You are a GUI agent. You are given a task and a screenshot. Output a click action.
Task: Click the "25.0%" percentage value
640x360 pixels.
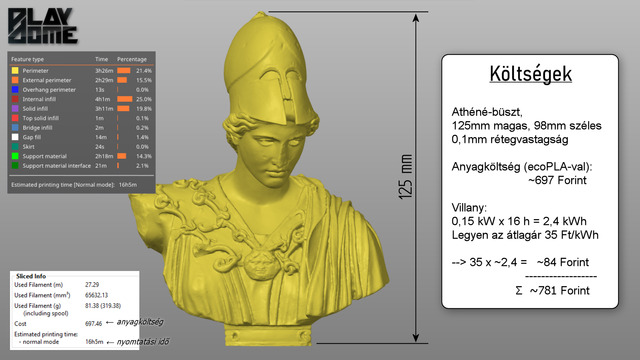(x=144, y=99)
